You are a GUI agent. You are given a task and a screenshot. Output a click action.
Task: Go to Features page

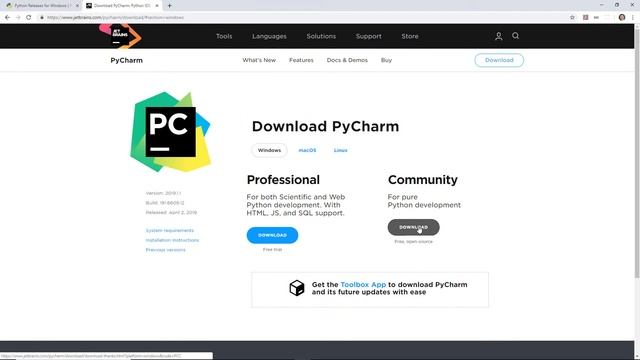tap(301, 60)
